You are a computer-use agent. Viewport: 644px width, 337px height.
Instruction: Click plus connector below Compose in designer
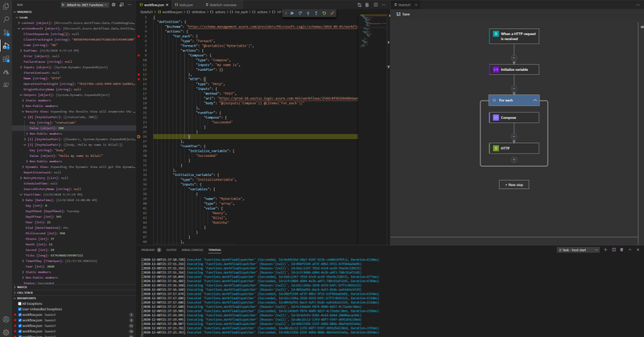tap(514, 136)
